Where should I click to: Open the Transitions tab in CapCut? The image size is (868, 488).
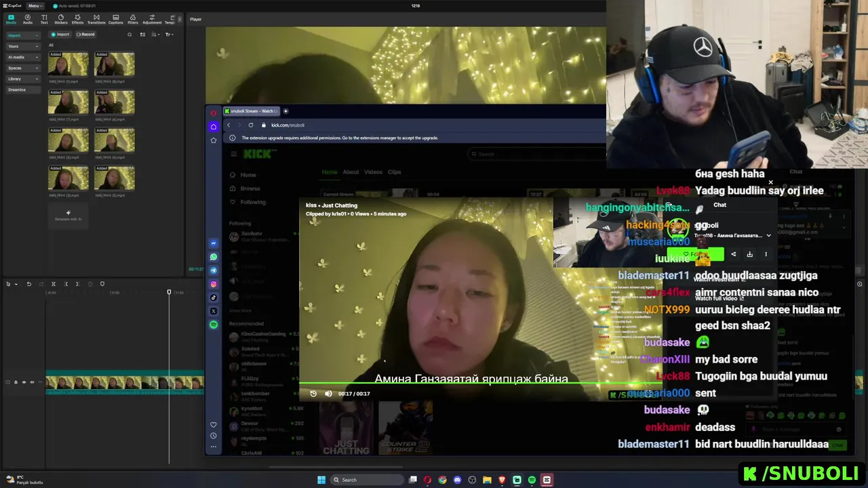click(96, 19)
